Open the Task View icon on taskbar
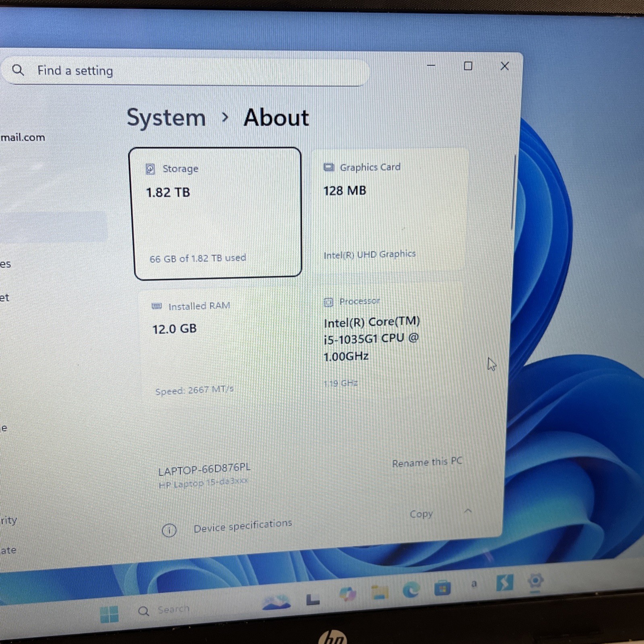The width and height of the screenshot is (644, 644). coord(313,599)
